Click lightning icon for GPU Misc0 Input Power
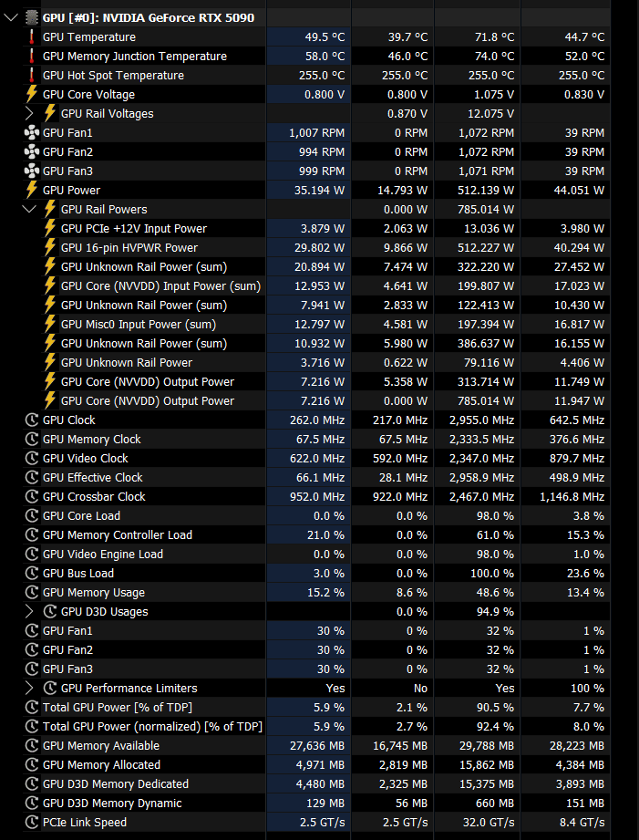Viewport: 639px width, 840px height. [x=50, y=324]
